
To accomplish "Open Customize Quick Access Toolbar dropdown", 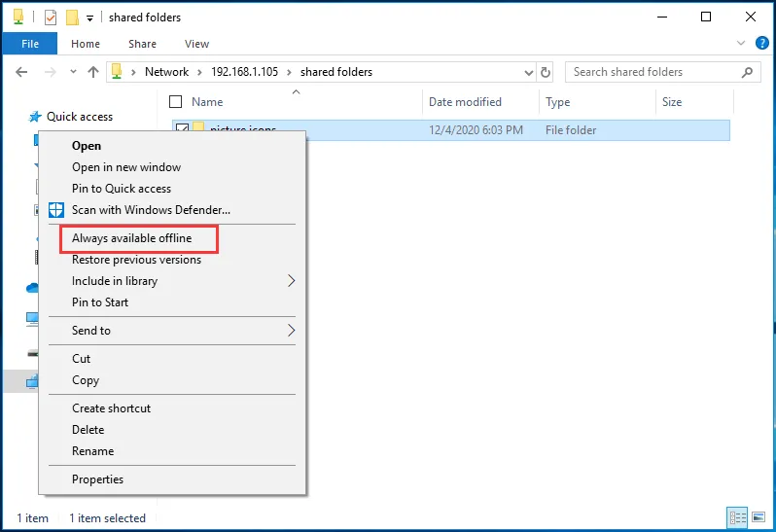I will (x=90, y=18).
